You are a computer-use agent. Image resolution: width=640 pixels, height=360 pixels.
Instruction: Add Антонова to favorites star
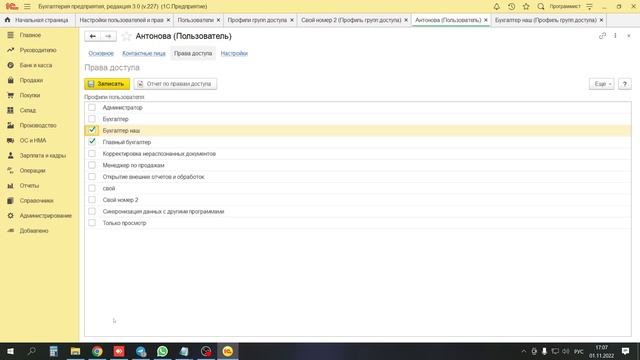127,36
